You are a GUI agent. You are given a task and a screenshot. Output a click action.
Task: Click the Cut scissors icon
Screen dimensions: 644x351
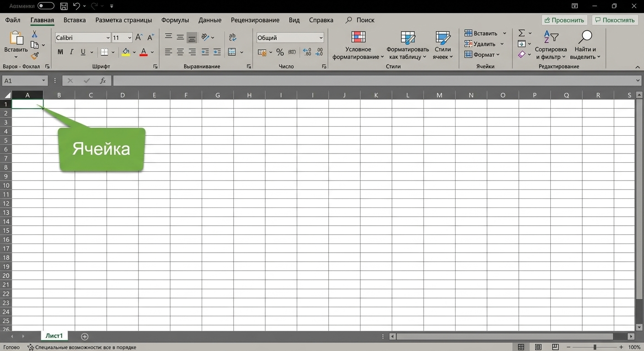[x=34, y=34]
